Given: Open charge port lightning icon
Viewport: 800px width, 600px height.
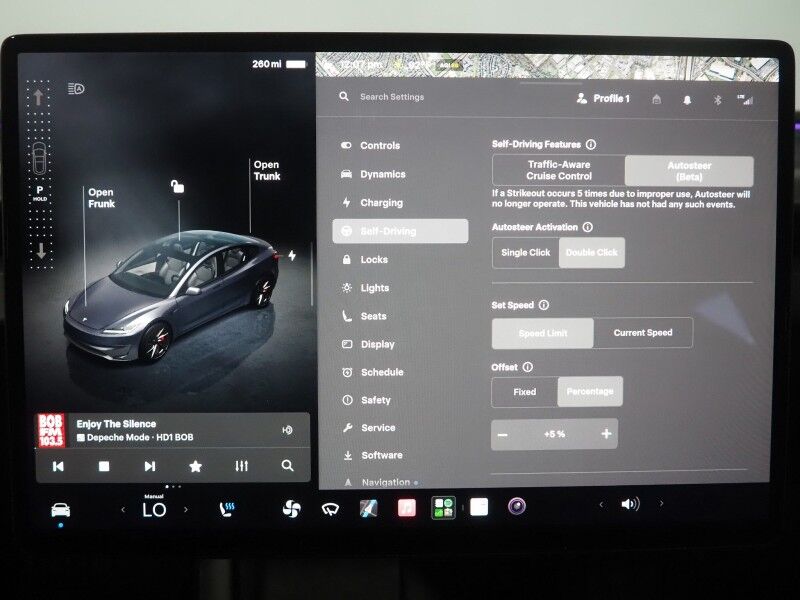Looking at the screenshot, I should point(292,255).
